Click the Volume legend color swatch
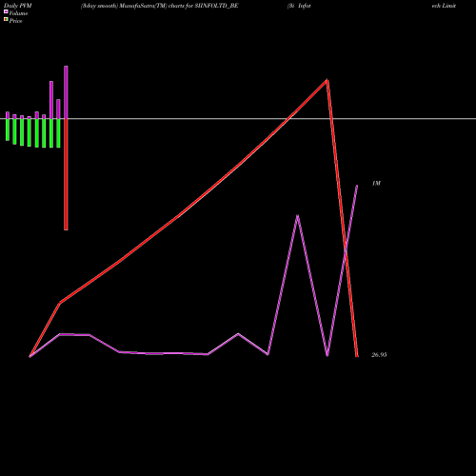 [x=6, y=11]
